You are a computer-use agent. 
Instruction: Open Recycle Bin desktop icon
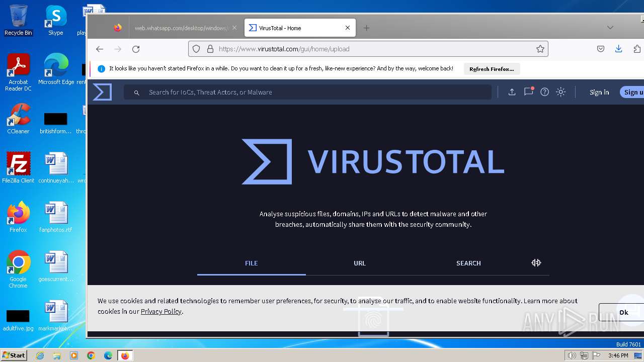coord(18,20)
